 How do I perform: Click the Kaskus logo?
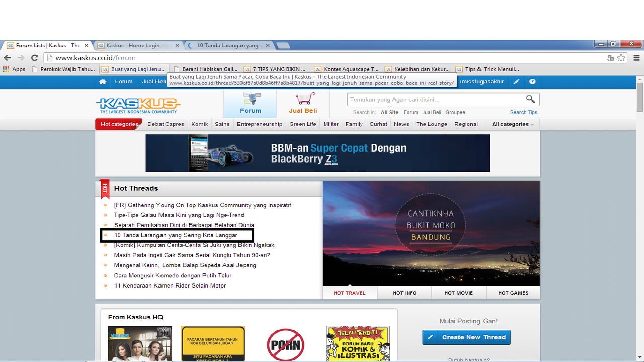point(138,105)
